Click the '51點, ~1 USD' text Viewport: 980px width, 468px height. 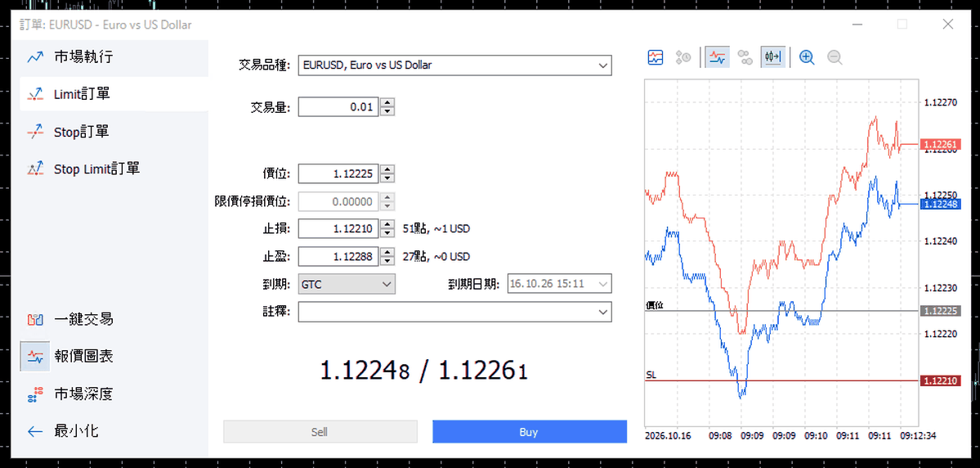tap(436, 229)
